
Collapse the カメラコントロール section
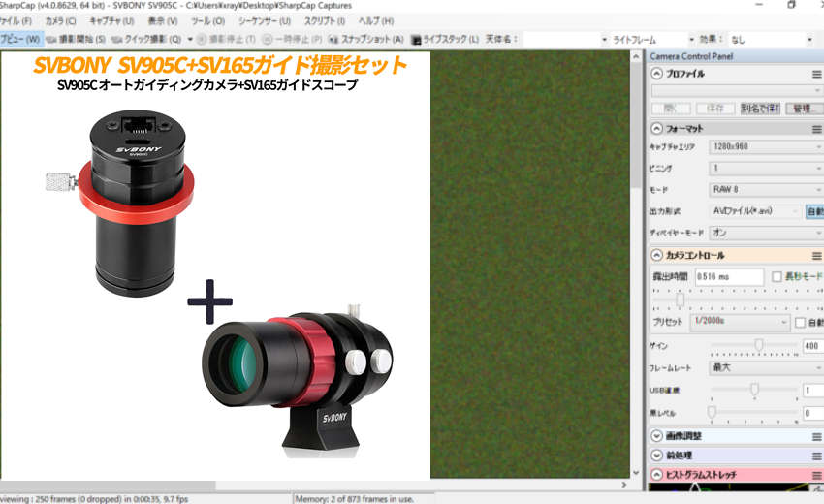pyautogui.click(x=657, y=255)
